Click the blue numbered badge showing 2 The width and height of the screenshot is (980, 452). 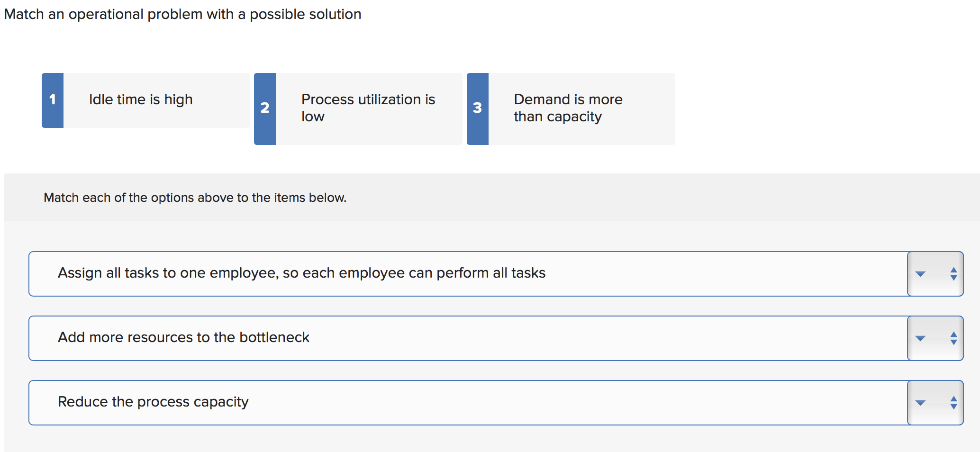pos(264,108)
